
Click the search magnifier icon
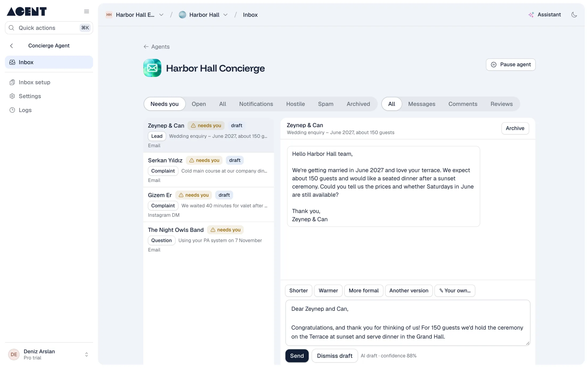pyautogui.click(x=11, y=28)
